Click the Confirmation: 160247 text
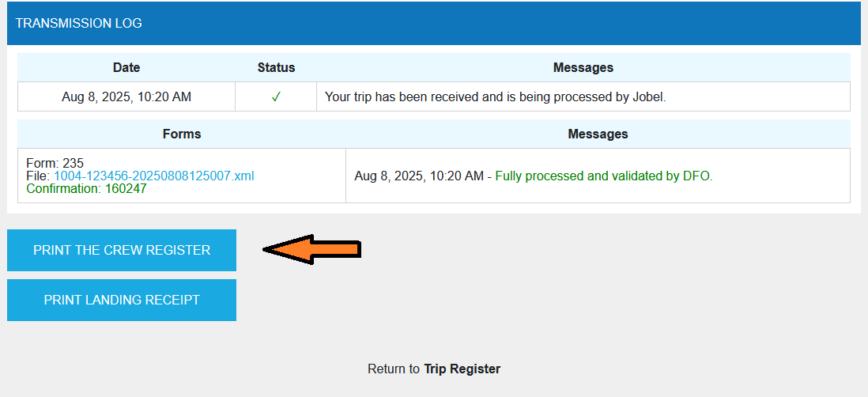Image resolution: width=868 pixels, height=397 pixels. click(x=86, y=188)
